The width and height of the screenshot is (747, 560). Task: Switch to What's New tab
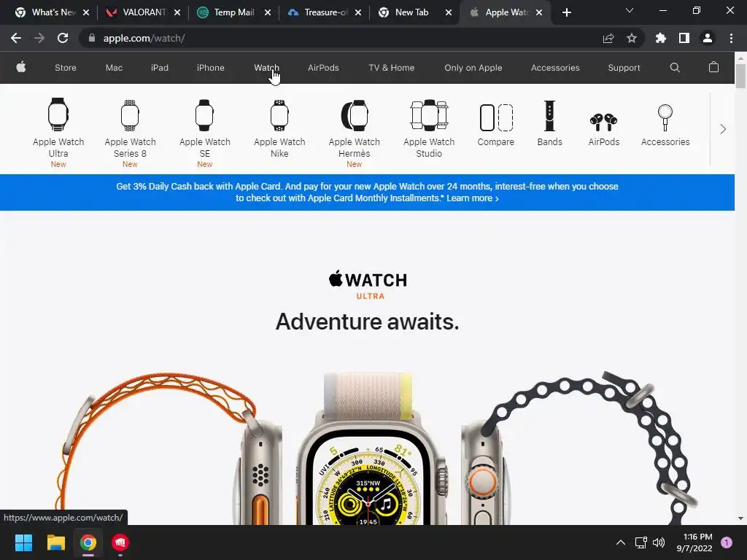coord(52,12)
